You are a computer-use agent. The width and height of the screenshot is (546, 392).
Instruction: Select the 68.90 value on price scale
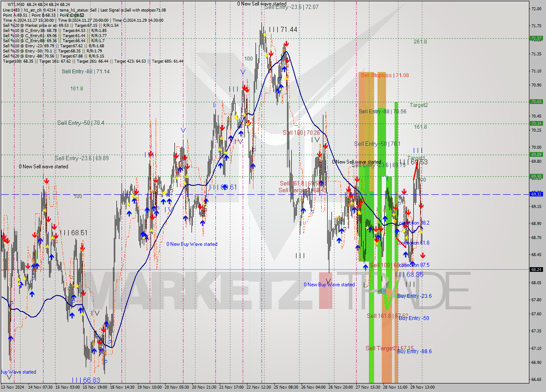point(536,223)
